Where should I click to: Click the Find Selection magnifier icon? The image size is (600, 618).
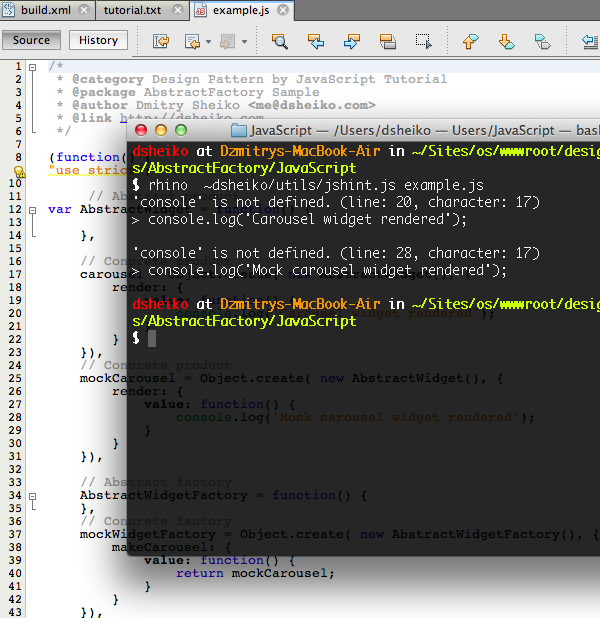point(280,41)
